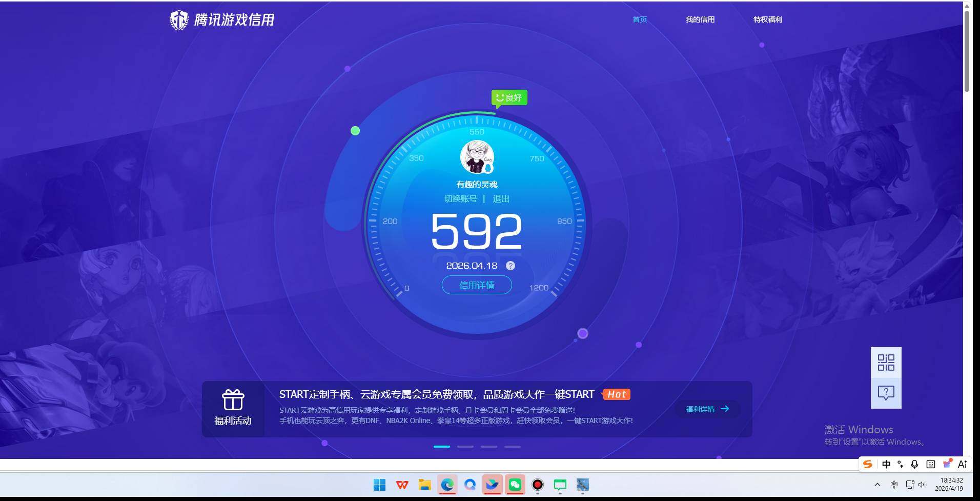Viewport: 980px width, 501px height.
Task: Open the 特权福利 menu item
Action: point(767,19)
